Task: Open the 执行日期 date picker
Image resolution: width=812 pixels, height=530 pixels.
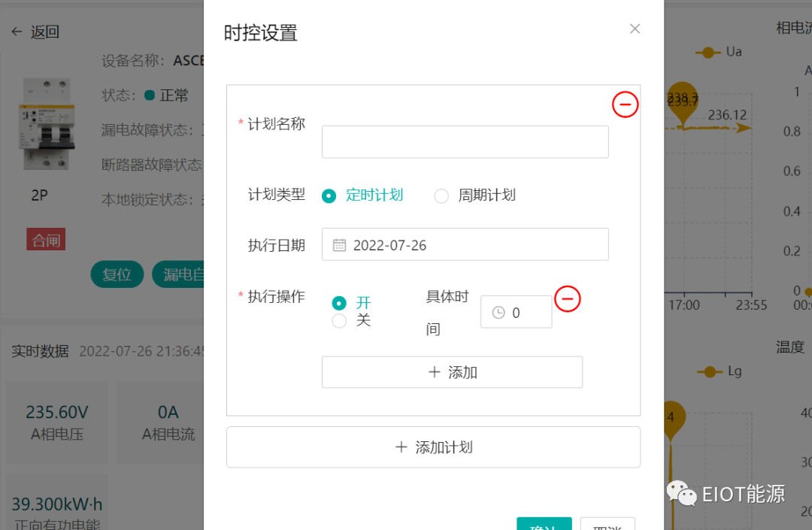Action: pos(465,245)
